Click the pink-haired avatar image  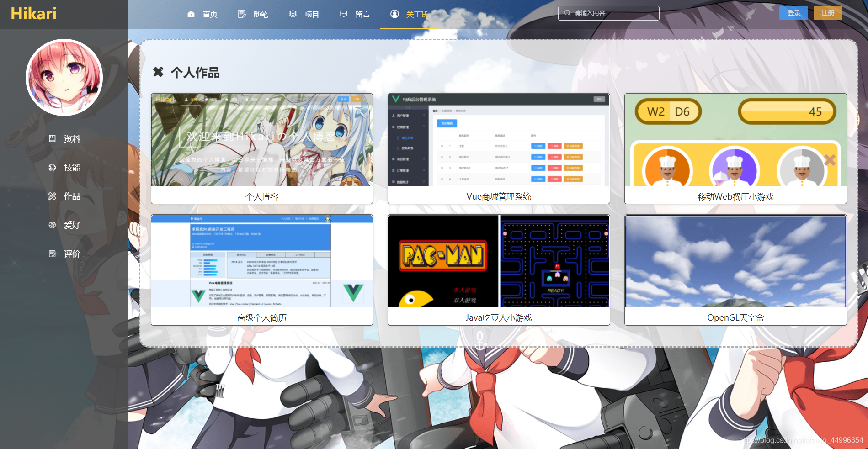[x=64, y=77]
